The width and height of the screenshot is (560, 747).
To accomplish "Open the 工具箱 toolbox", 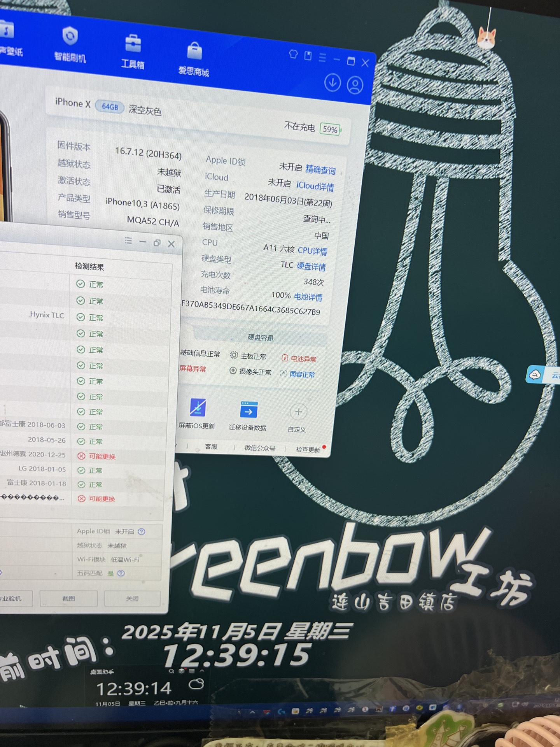I will (x=133, y=51).
